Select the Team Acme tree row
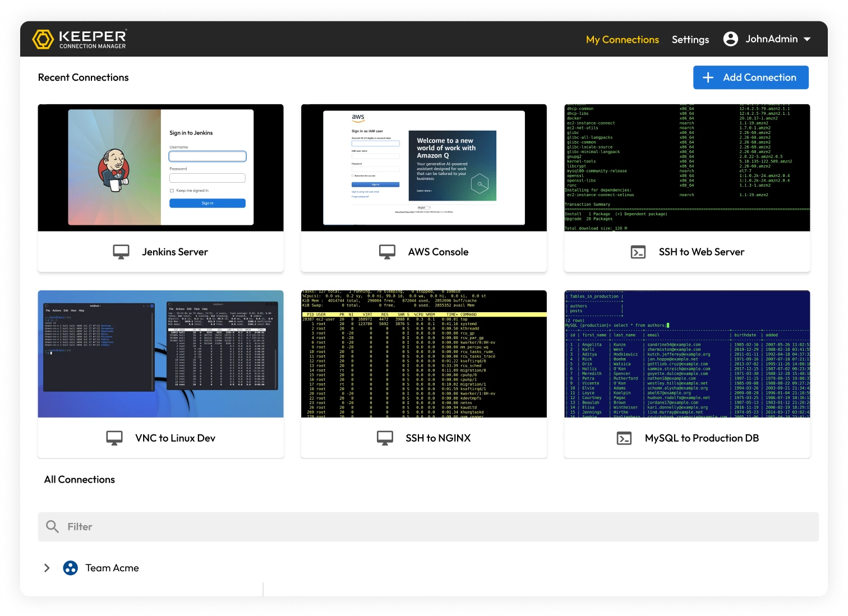Viewport: 848px width, 616px height. pyautogui.click(x=91, y=568)
